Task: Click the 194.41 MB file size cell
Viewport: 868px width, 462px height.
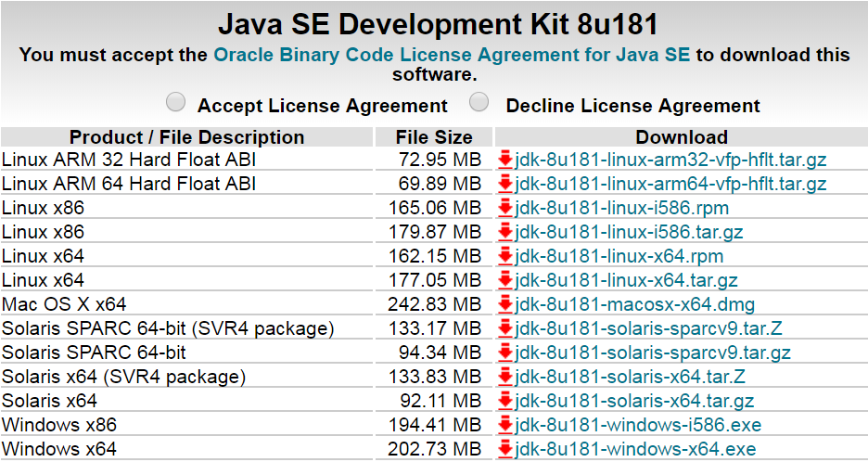Action: [x=435, y=425]
